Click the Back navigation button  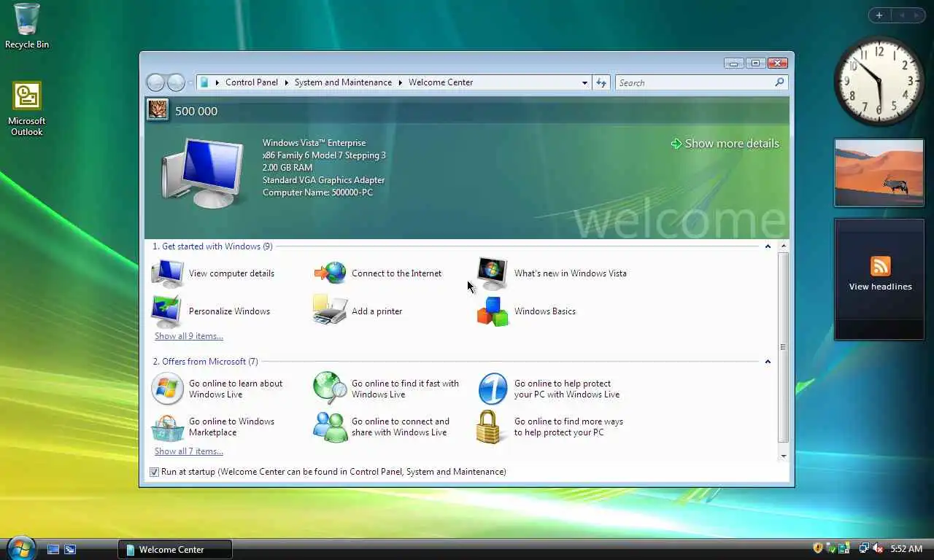155,82
